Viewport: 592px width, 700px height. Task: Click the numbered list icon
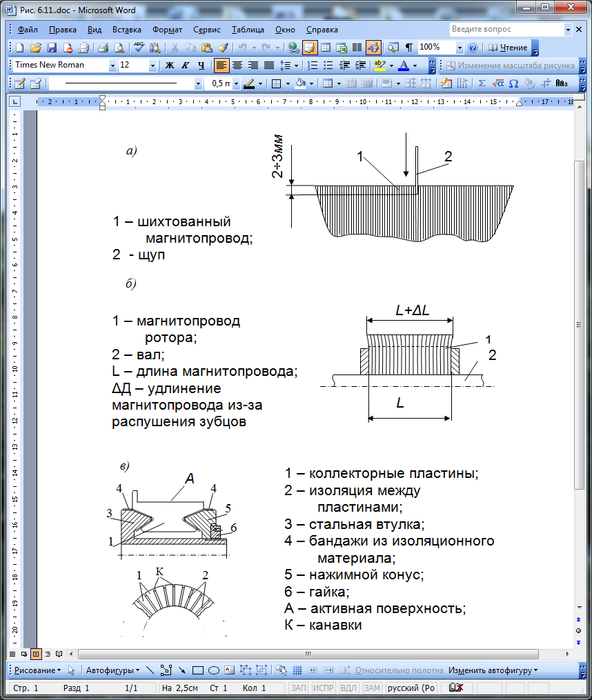point(313,66)
